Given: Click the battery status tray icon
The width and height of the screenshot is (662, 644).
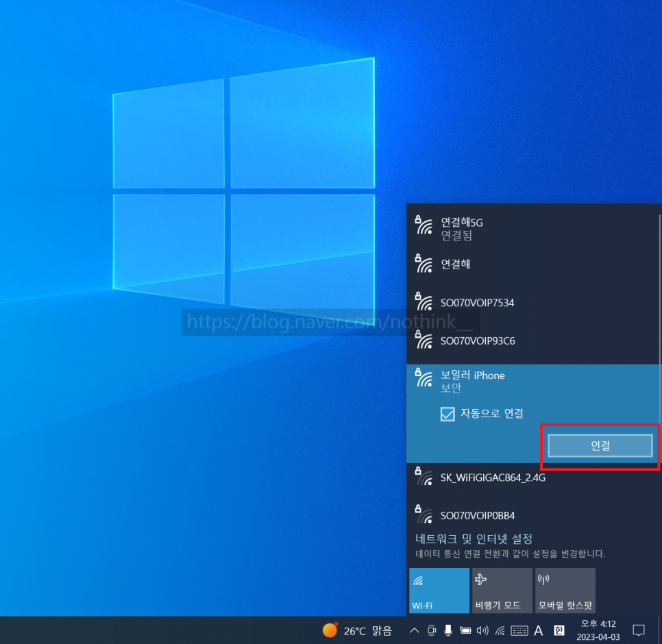Looking at the screenshot, I should [465, 630].
